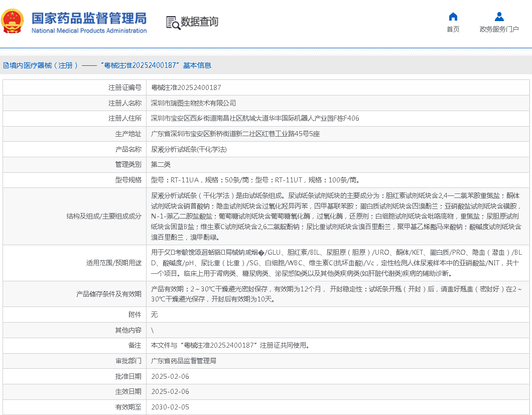Viewport: 532px width, 415px height.
Task: Click intended use paragraph mentioning GLU
Action: click(336, 263)
